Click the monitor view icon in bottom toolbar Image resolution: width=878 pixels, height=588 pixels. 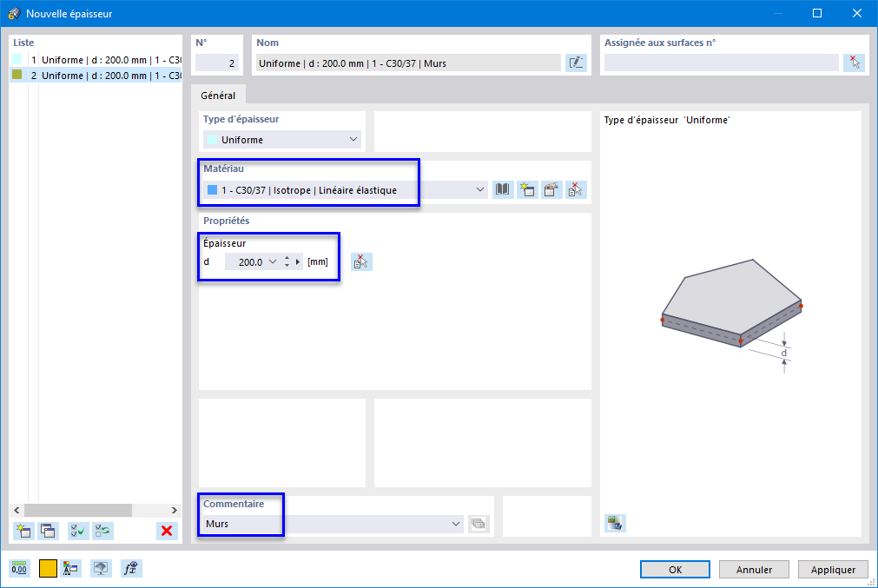(x=101, y=568)
